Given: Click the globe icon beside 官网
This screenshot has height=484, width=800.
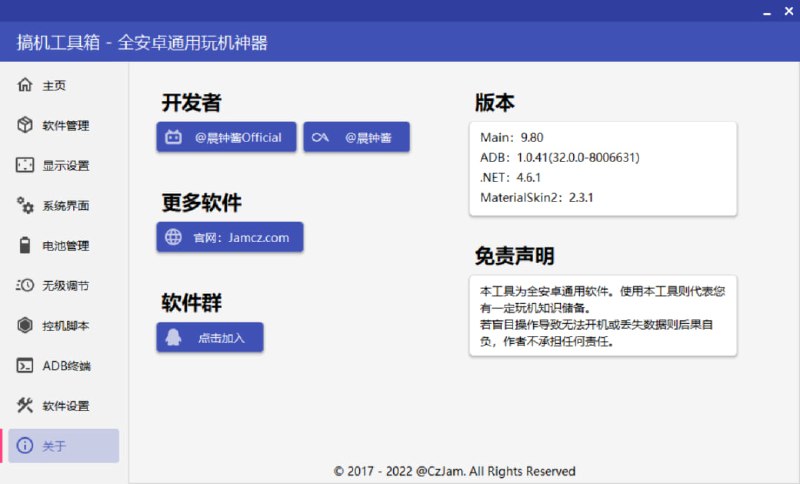Looking at the screenshot, I should click(x=174, y=237).
